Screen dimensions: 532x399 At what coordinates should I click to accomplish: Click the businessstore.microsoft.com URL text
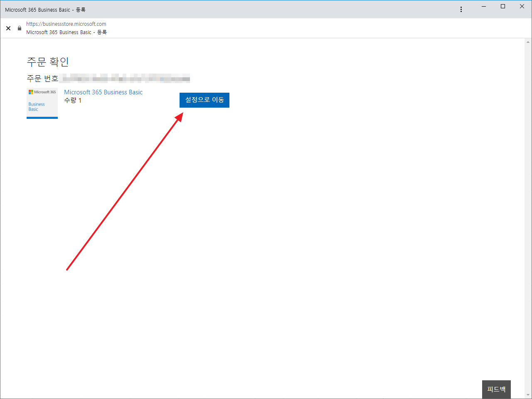coord(66,24)
